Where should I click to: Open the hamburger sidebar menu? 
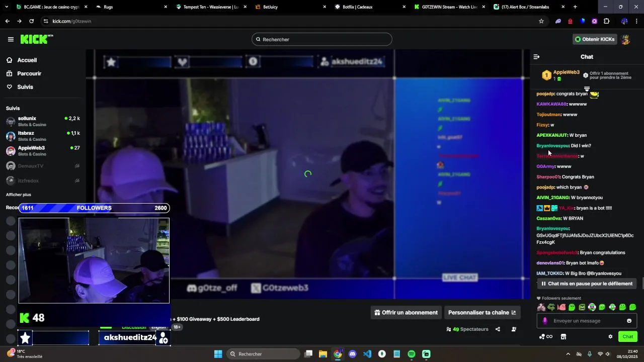[11, 39]
